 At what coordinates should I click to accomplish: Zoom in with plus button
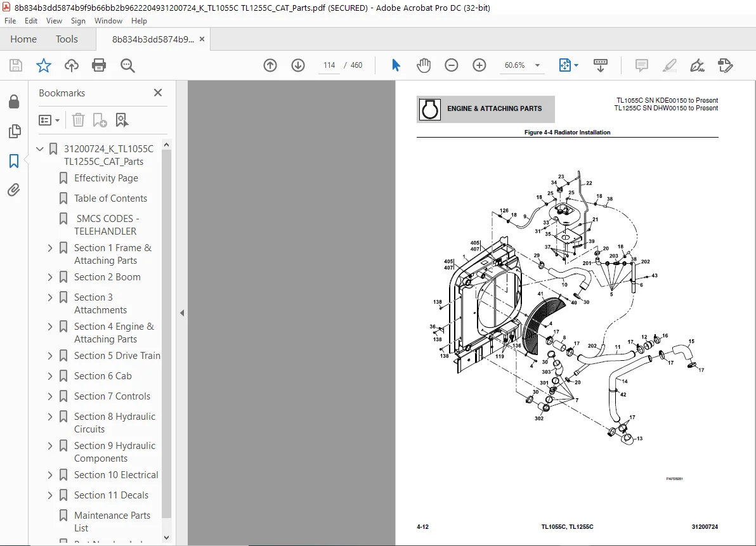click(479, 65)
